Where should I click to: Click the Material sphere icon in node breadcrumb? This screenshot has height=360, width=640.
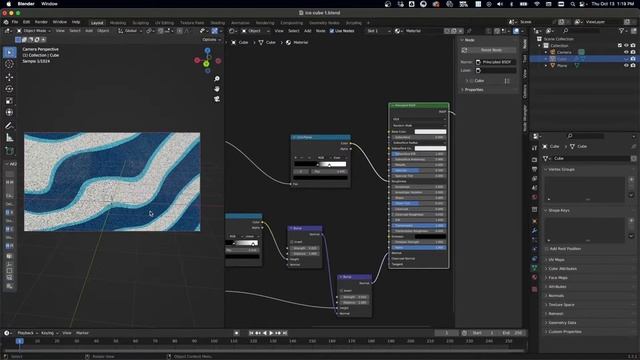pos(288,42)
